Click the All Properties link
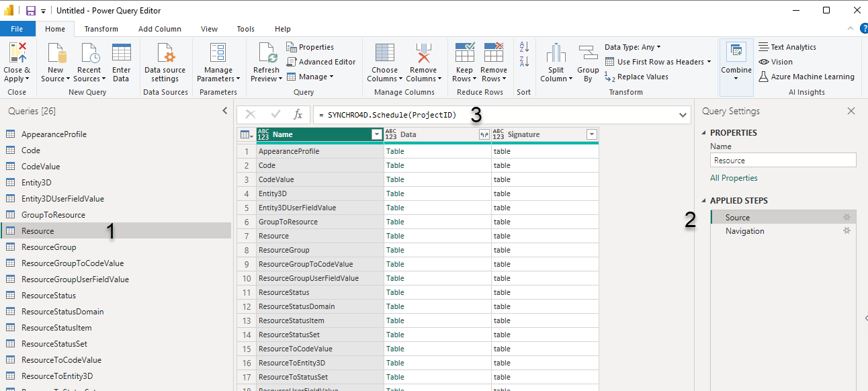868x391 pixels. point(734,178)
